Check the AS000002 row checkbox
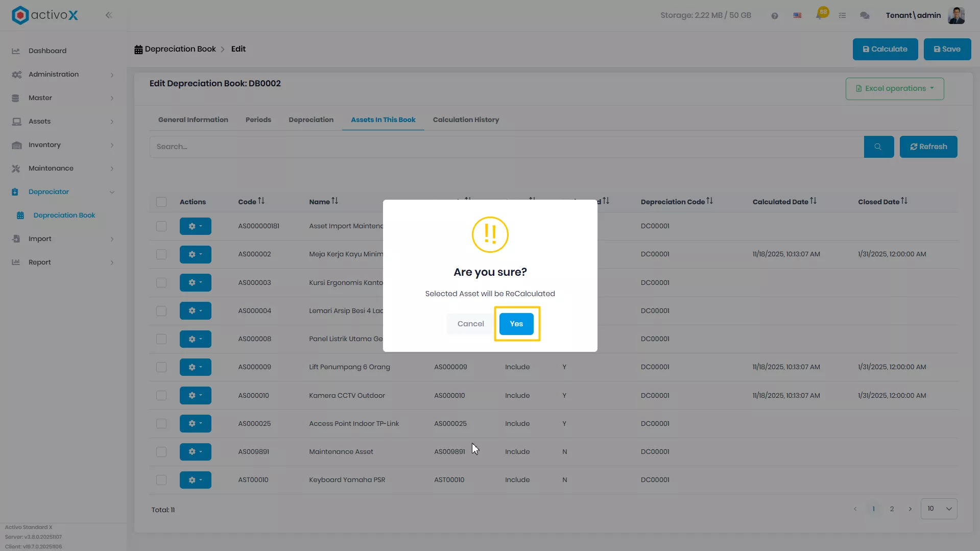Image resolution: width=980 pixels, height=551 pixels. coord(161,254)
